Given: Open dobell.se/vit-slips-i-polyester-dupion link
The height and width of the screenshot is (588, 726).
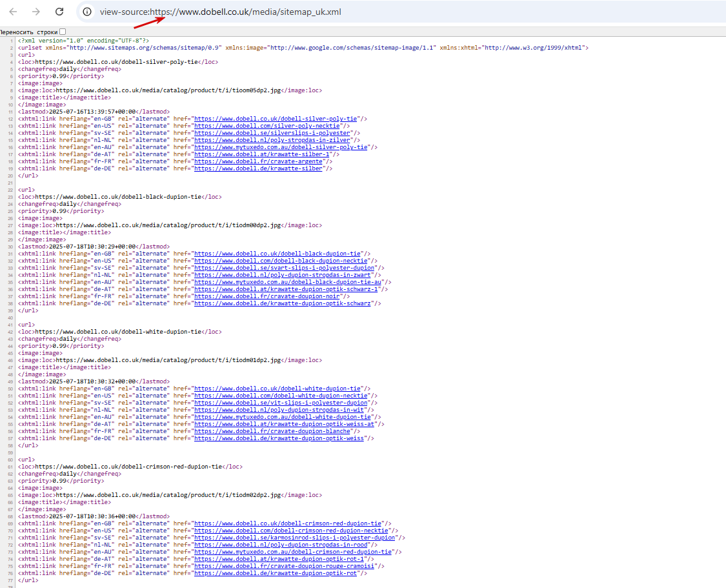Looking at the screenshot, I should coord(281,403).
